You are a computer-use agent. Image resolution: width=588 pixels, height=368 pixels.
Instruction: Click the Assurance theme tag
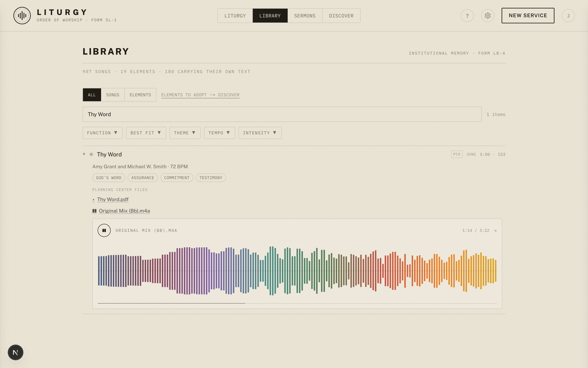pos(143,178)
